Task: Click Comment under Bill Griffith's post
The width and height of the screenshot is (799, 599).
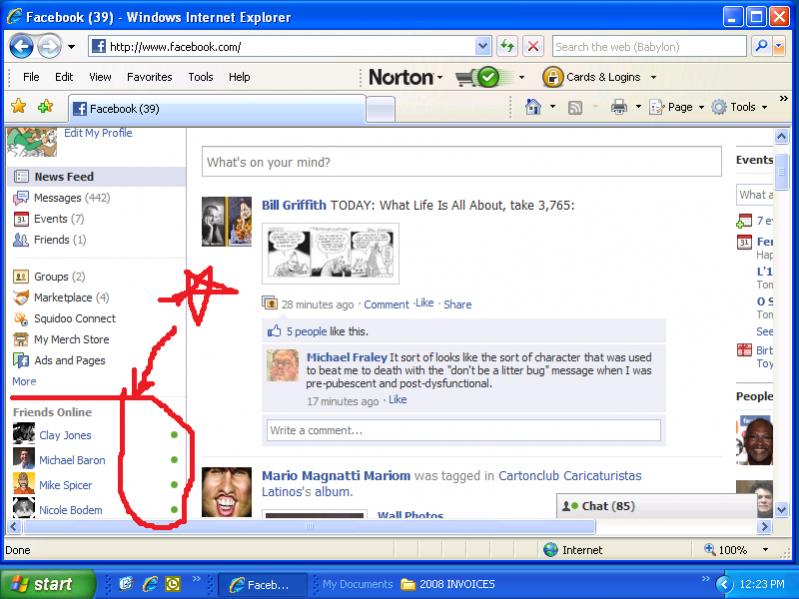Action: tap(386, 305)
